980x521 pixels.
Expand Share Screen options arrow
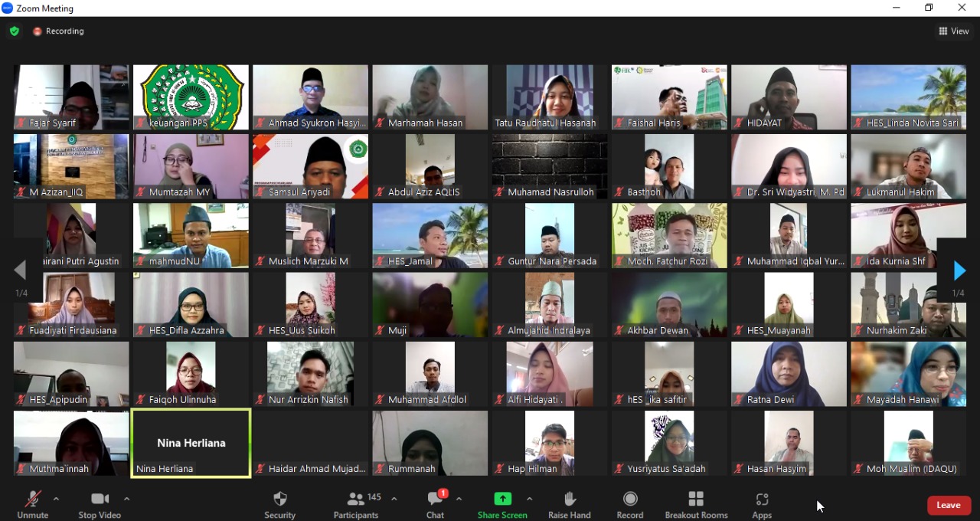coord(529,499)
